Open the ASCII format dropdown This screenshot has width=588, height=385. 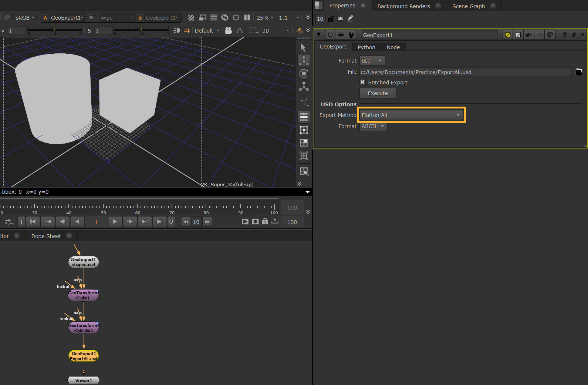point(373,126)
